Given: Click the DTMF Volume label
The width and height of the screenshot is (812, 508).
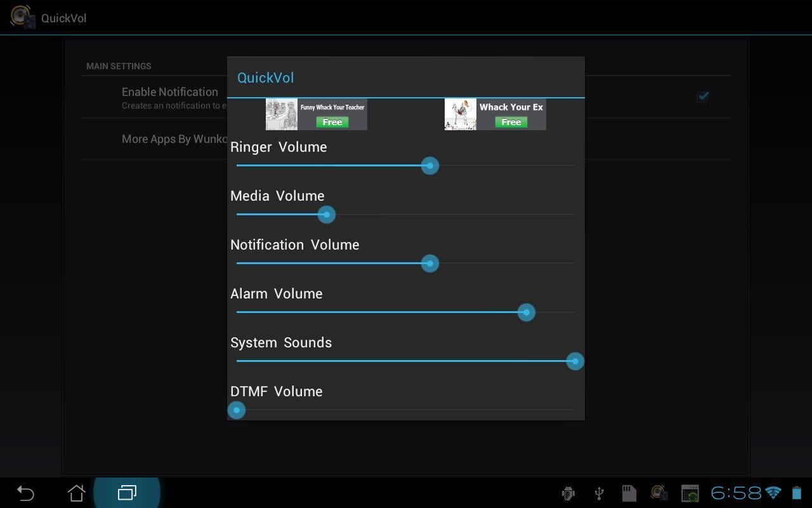Looking at the screenshot, I should point(277,391).
